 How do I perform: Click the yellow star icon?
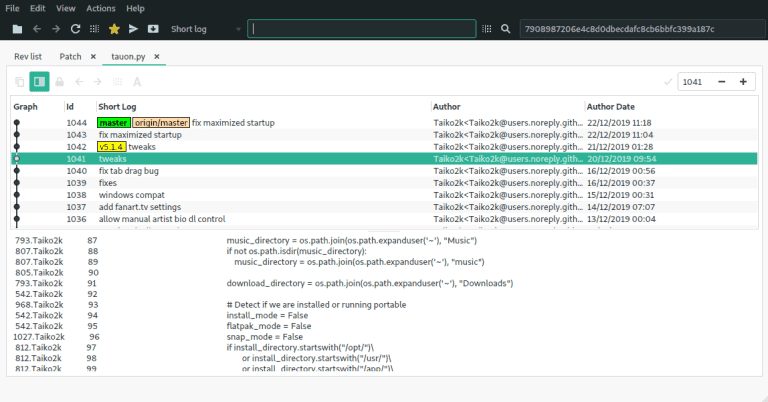tap(114, 30)
